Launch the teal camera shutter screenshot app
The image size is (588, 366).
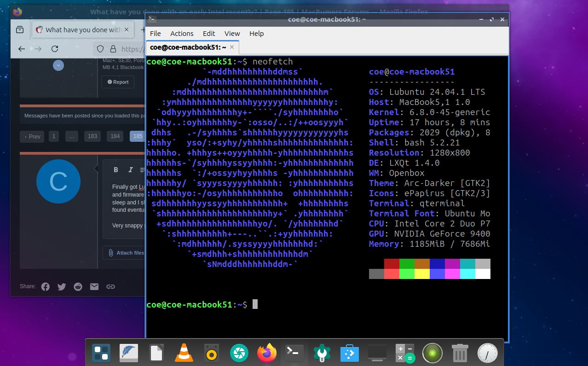(239, 353)
